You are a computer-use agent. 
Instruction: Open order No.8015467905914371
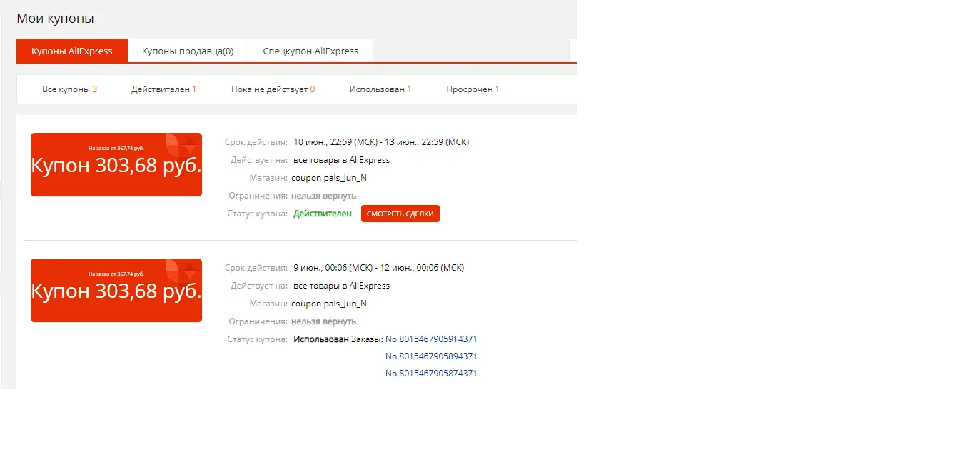pyautogui.click(x=431, y=339)
